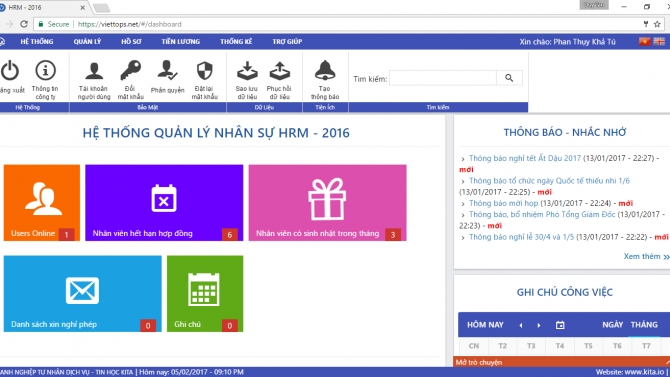Open the THỐNG KÊ menu

point(236,41)
